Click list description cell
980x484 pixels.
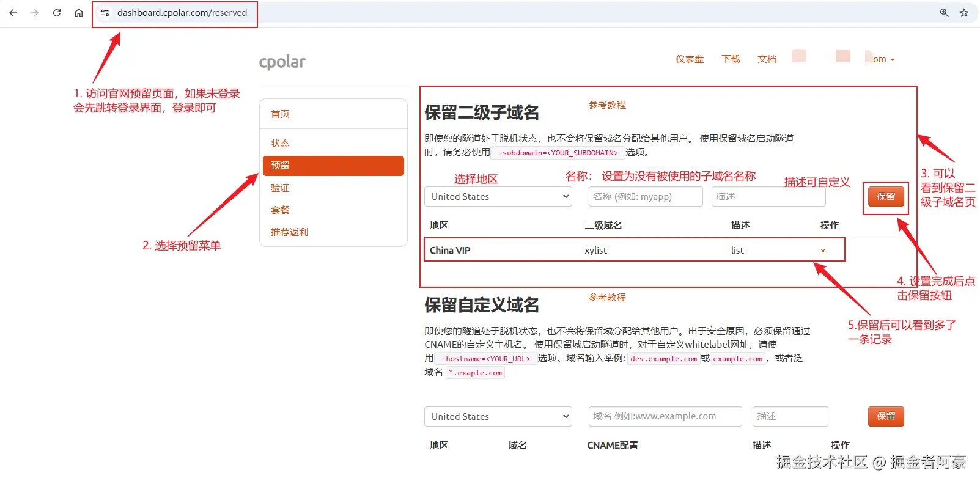(737, 251)
